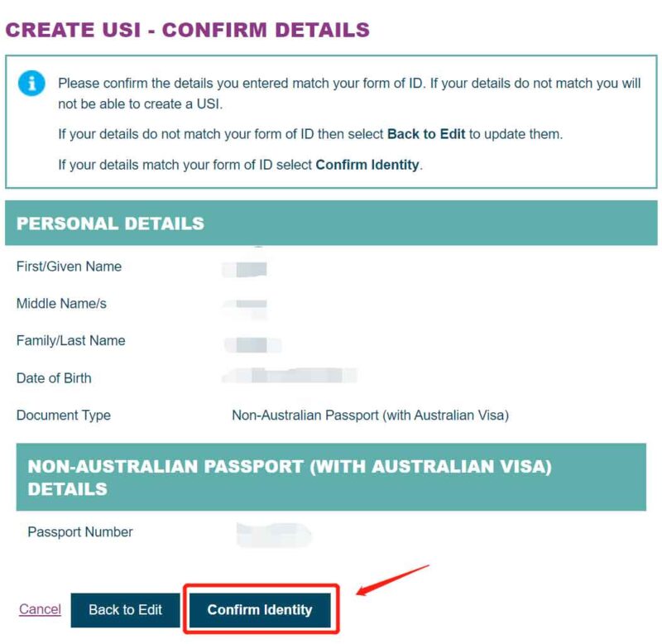
Task: Click the Confirm Identity button
Action: point(261,609)
